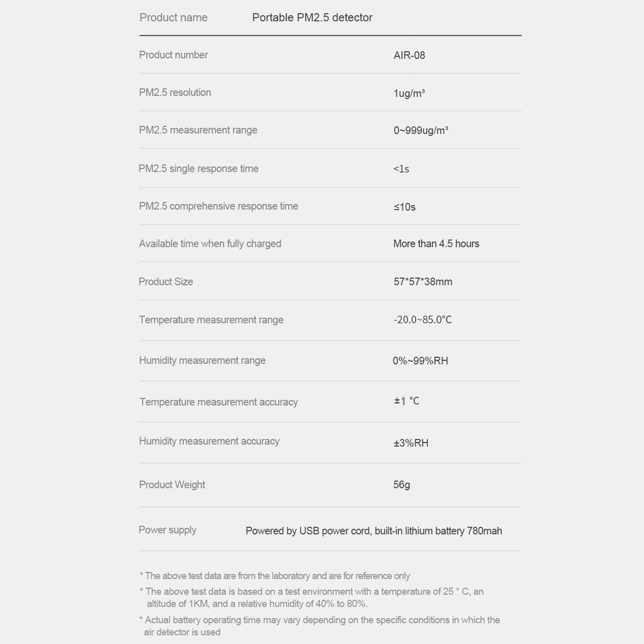This screenshot has width=644, height=644.
Task: Select the 0%~99%RH humidity value
Action: (x=420, y=361)
